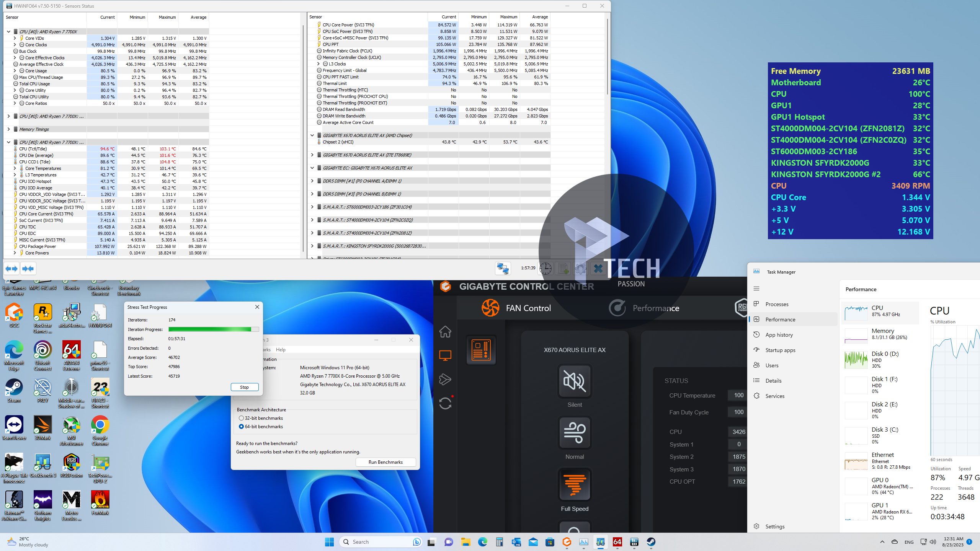Screen dimensions: 980x551
Task: Click the Gigabyte update refresh icon
Action: point(445,403)
